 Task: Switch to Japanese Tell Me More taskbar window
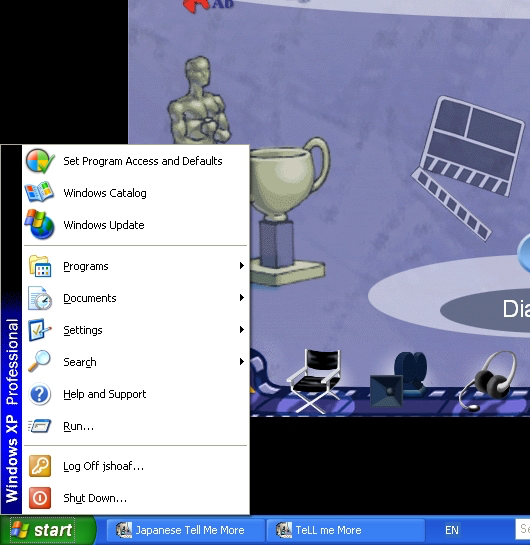186,530
